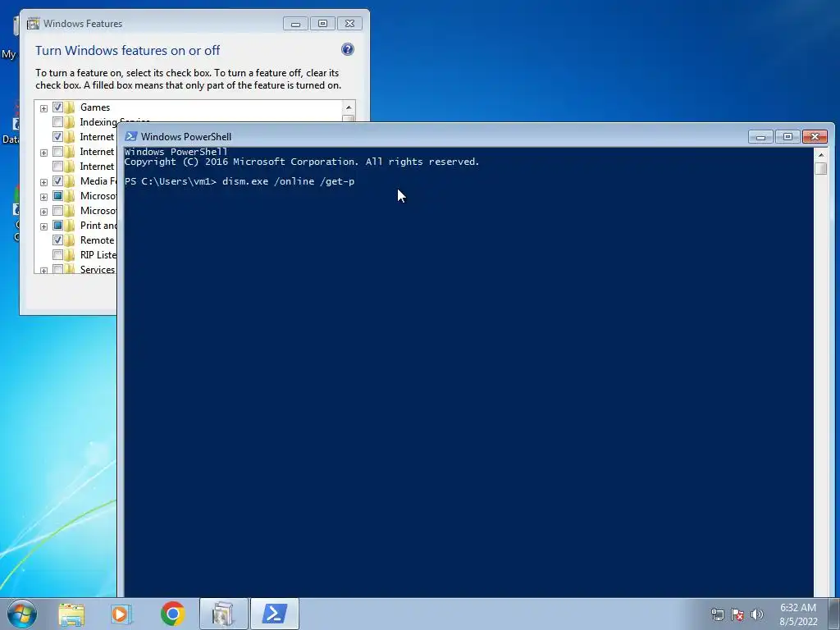840x630 pixels.
Task: Maximize the Windows Features window
Action: (x=322, y=24)
